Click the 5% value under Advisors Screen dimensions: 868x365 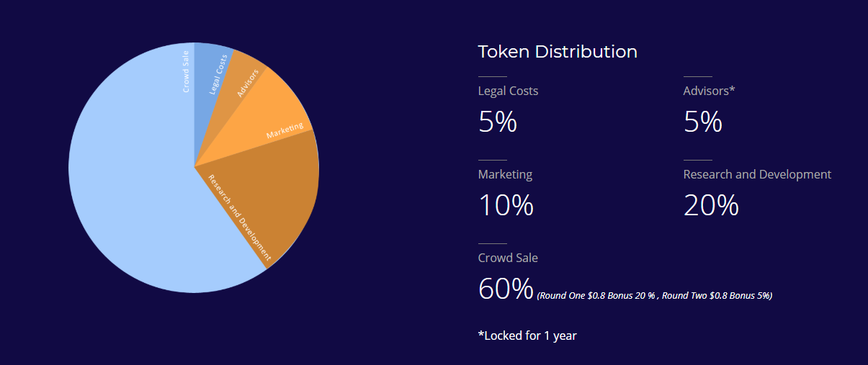tap(703, 122)
